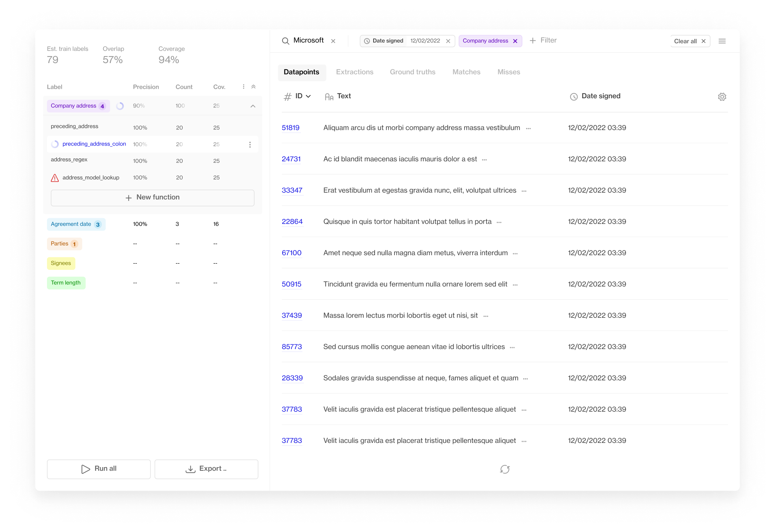The height and width of the screenshot is (532, 775).
Task: Remove the Company address filter chip
Action: (515, 41)
